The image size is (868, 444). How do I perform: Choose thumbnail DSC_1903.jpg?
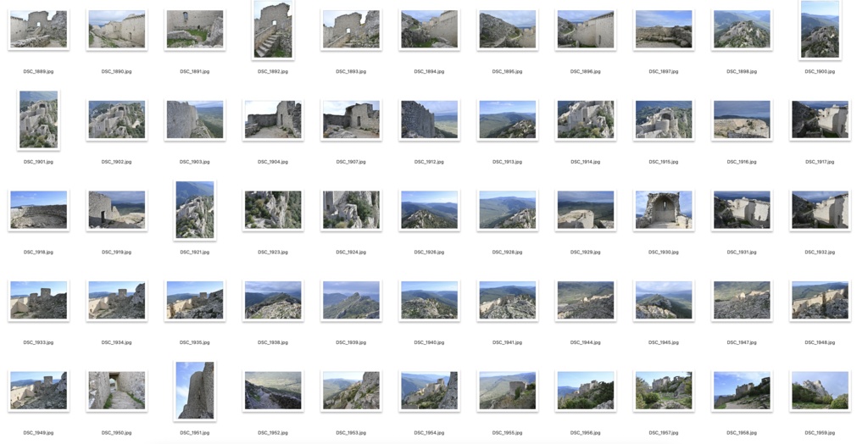195,119
